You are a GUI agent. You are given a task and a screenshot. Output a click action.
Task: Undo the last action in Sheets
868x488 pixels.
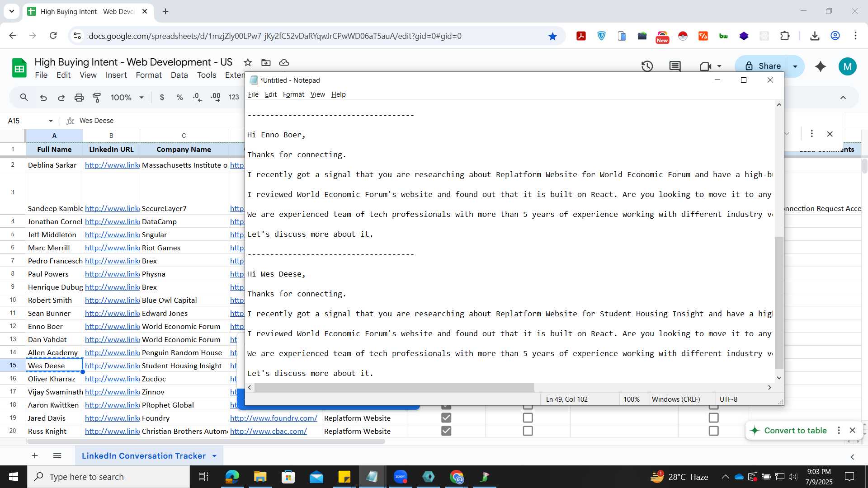point(43,97)
